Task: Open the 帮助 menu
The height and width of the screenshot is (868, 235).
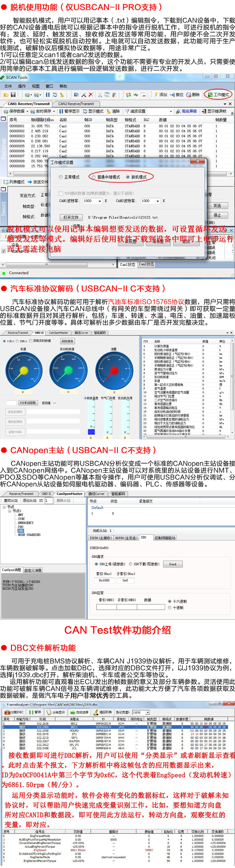Action: point(63,86)
